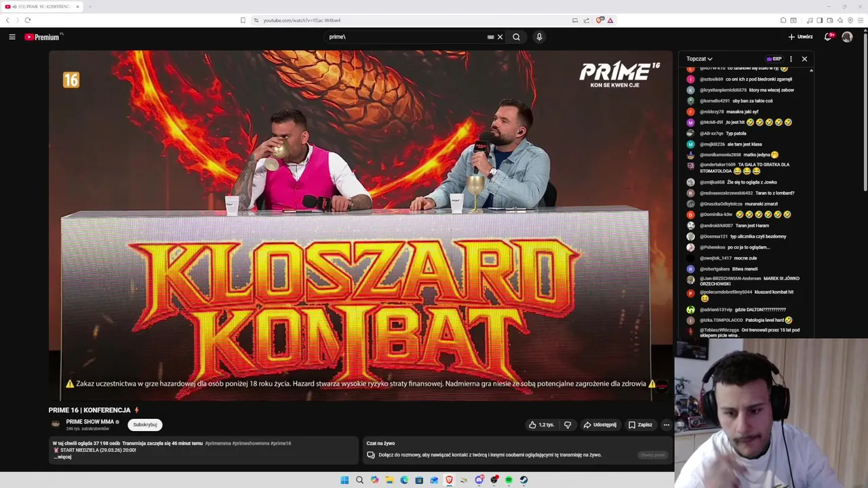The width and height of the screenshot is (868, 488).
Task: Clear the search box with the X
Action: pos(500,37)
